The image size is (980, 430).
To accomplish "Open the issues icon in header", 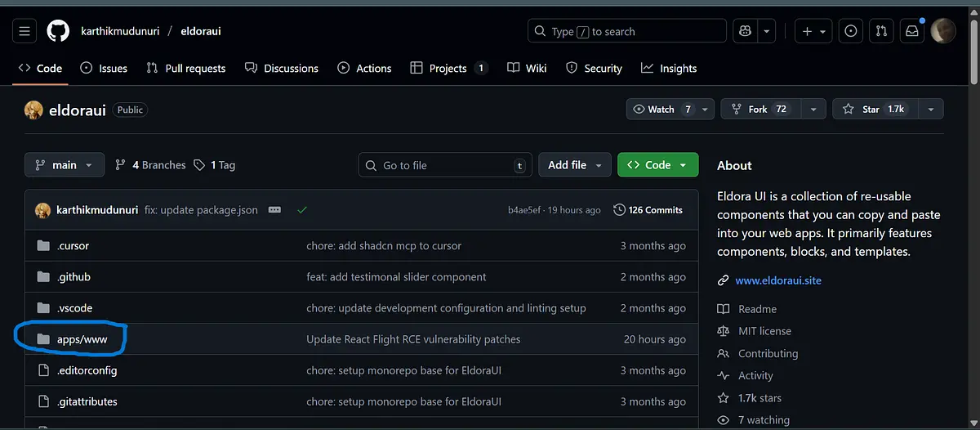I will 851,31.
